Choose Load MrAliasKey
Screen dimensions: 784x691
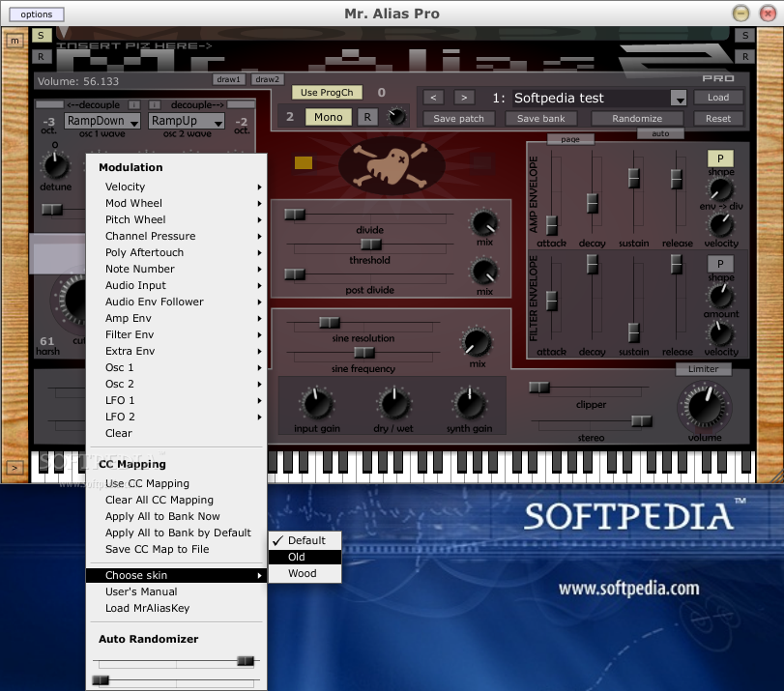click(177, 608)
